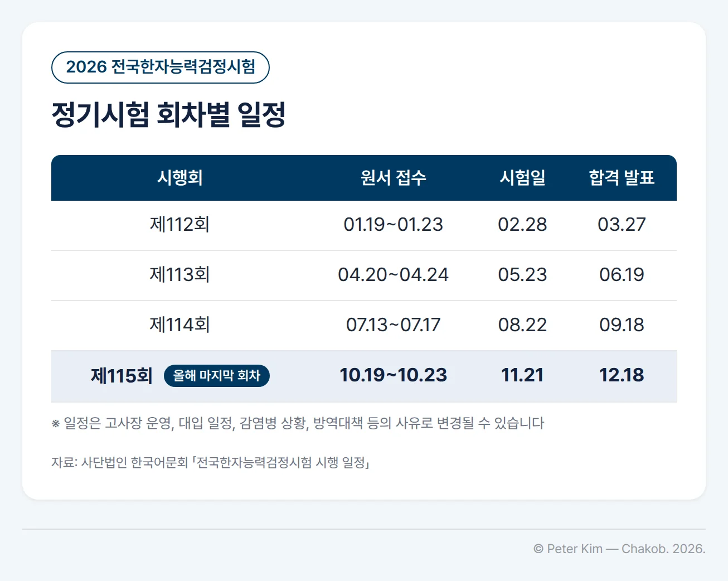Screen dimensions: 728x581
Task: Click the results date '03.27'
Action: pyautogui.click(x=622, y=225)
